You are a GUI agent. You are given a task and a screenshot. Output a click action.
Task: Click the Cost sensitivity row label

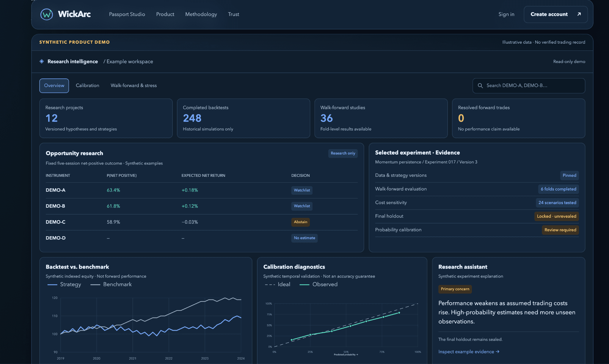tap(391, 203)
